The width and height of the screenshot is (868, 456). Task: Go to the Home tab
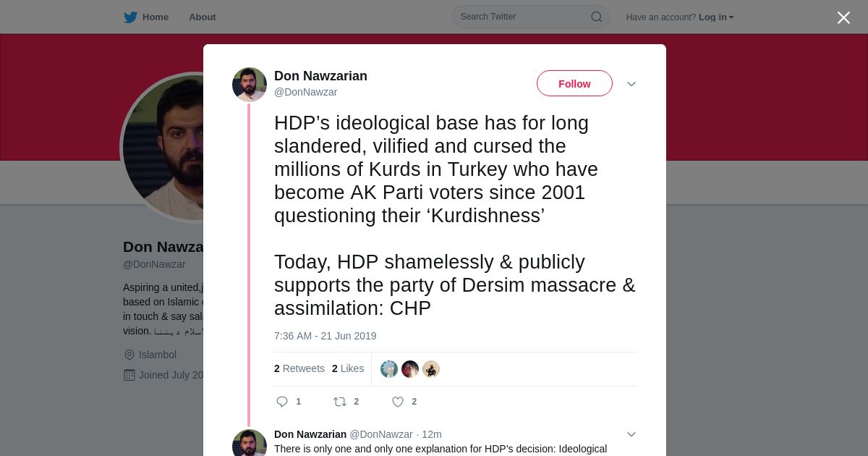point(146,17)
